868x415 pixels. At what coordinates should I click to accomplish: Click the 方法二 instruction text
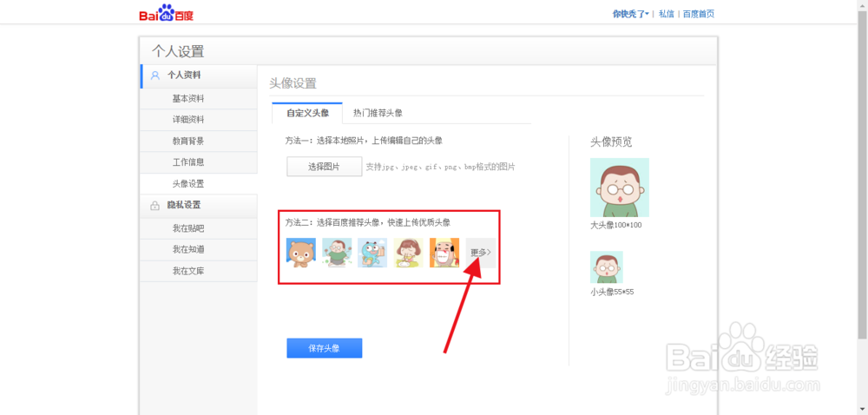(367, 222)
